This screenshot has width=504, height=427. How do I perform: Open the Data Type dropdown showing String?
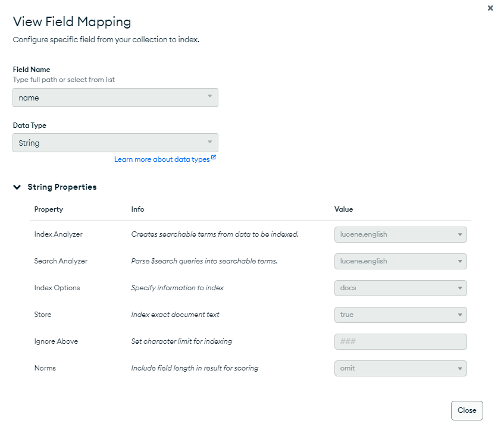pyautogui.click(x=115, y=143)
